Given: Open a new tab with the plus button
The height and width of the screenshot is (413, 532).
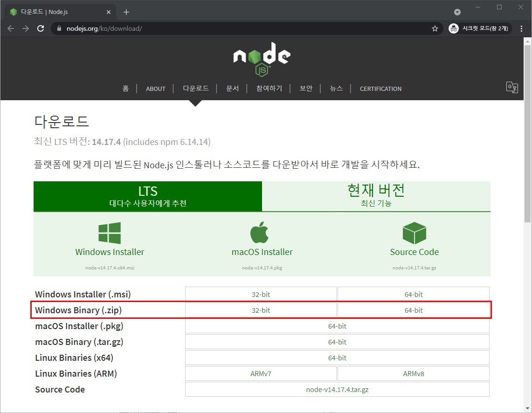Looking at the screenshot, I should 126,12.
